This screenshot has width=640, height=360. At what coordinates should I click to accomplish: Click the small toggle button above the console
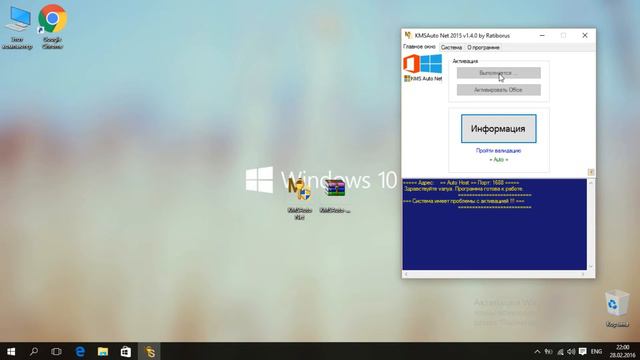pyautogui.click(x=591, y=172)
